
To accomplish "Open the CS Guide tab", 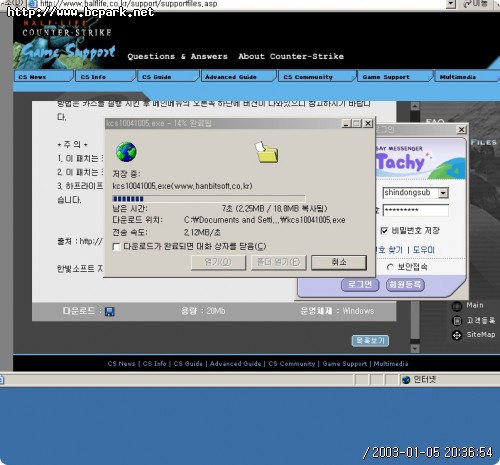I will [168, 76].
